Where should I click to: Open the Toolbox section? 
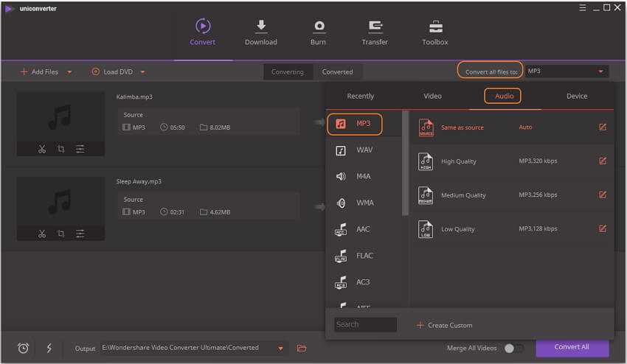tap(434, 27)
